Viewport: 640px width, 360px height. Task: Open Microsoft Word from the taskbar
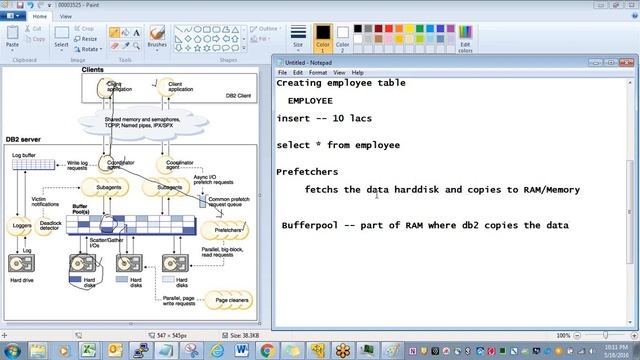[x=242, y=351]
